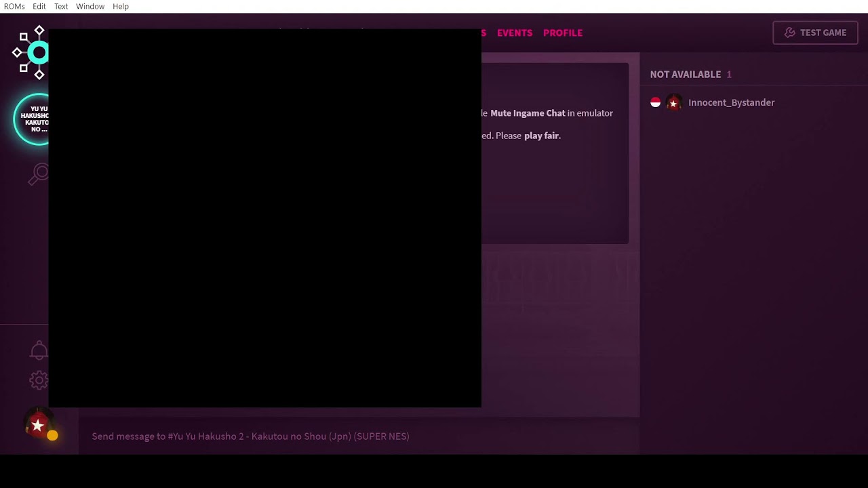868x488 pixels.
Task: Click the flag icon beside Innocent_Bystander
Action: coord(656,102)
